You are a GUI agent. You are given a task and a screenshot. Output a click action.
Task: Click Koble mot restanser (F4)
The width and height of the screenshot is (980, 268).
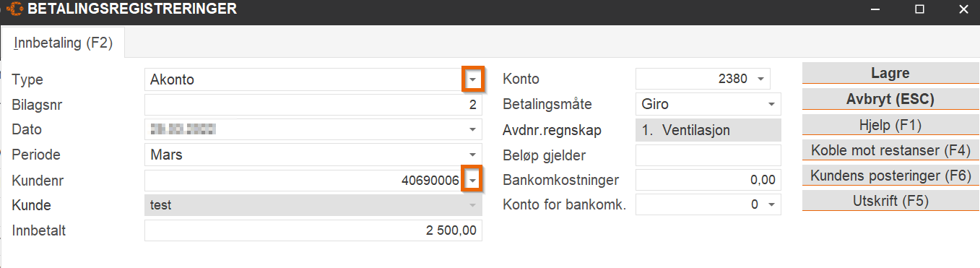pyautogui.click(x=890, y=150)
